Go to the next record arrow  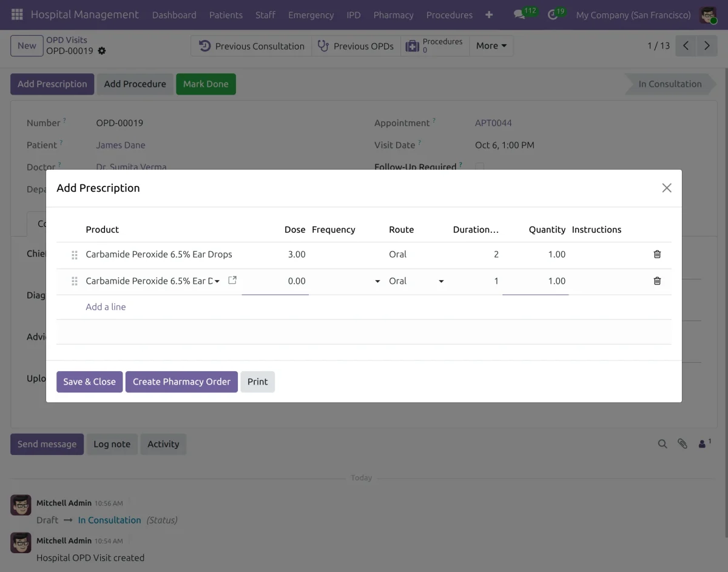coord(707,45)
